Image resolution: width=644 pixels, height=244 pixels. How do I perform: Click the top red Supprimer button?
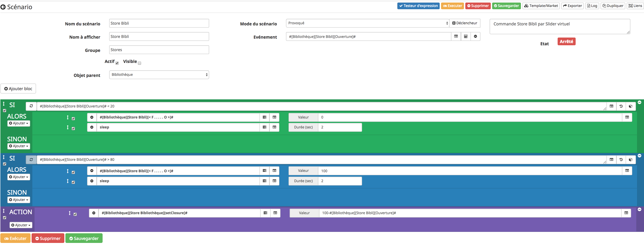pos(478,6)
